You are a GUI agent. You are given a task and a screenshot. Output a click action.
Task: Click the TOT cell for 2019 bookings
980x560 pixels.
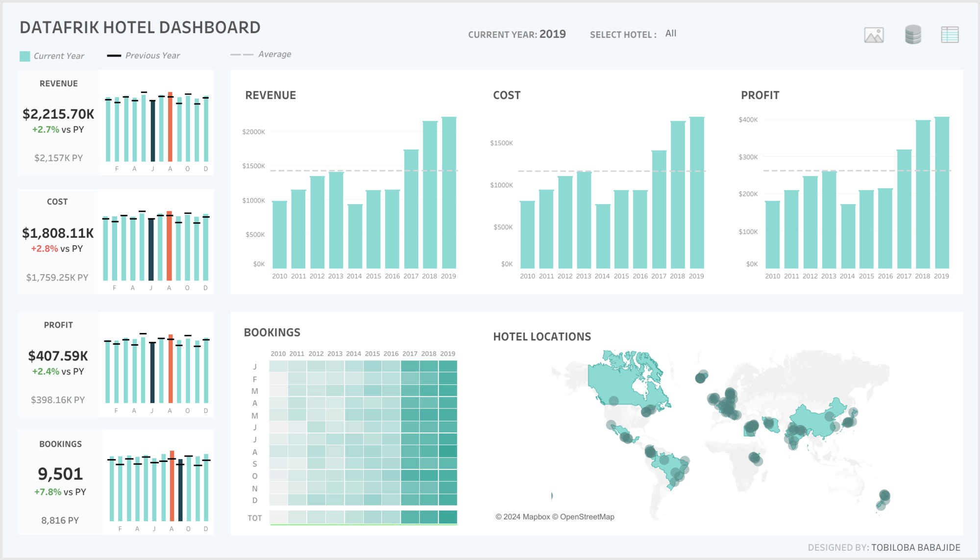pos(448,517)
